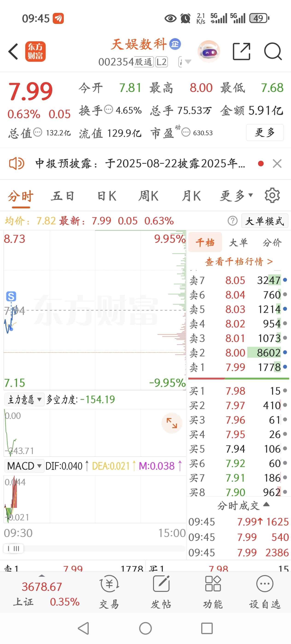Screen dimensions: 291x644
Task: Open 发帖 in the bottom bar
Action: click(x=161, y=592)
